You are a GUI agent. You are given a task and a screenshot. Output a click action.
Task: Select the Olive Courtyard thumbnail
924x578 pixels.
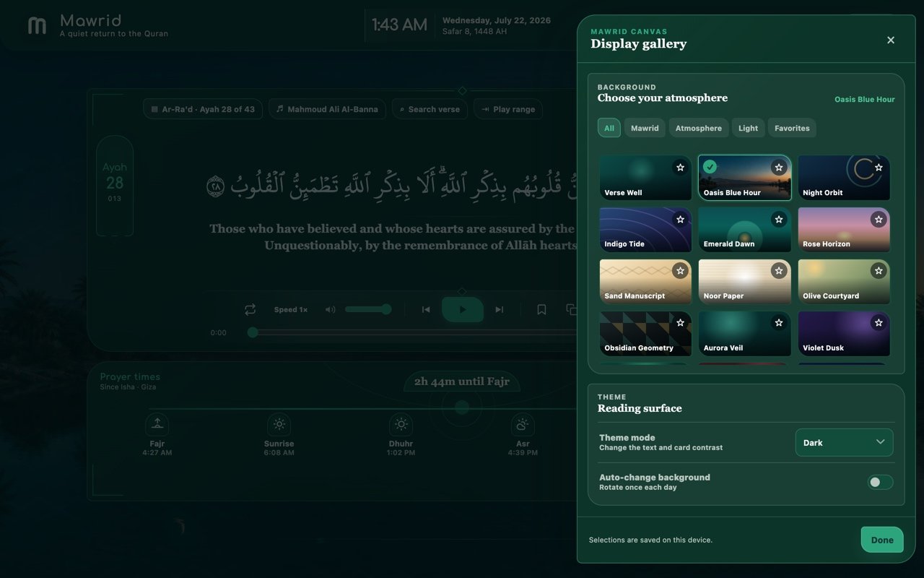tap(844, 282)
